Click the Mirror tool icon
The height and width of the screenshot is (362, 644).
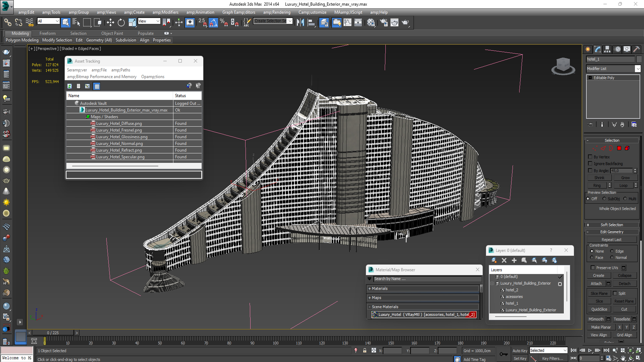[x=300, y=22]
